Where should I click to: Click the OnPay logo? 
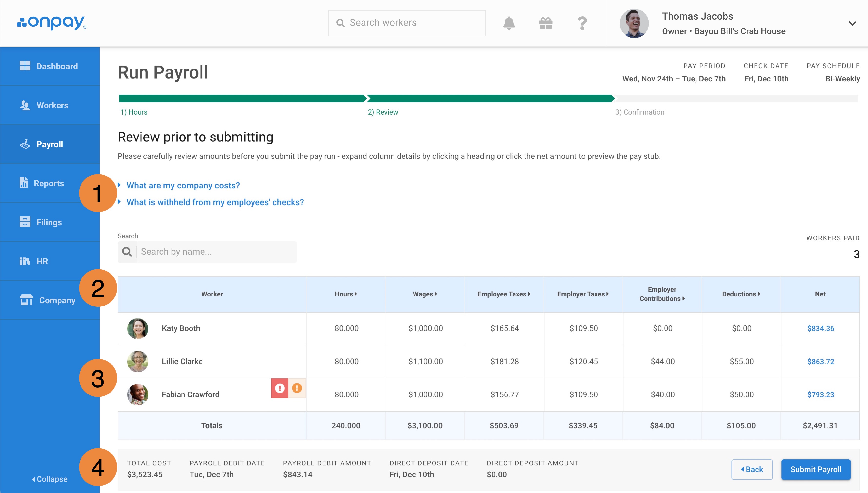point(51,23)
